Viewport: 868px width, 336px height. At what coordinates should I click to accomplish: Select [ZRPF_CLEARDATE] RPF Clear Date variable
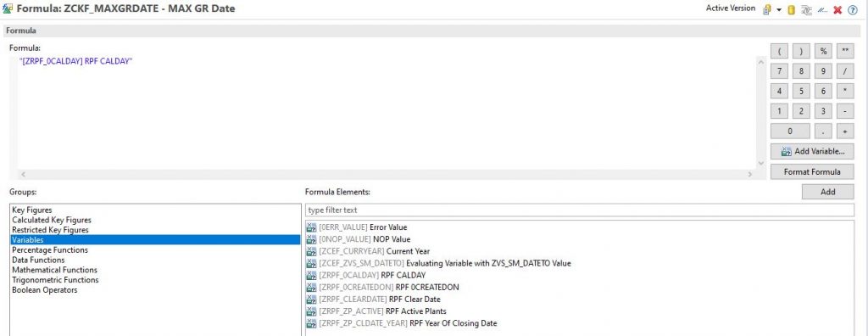click(x=379, y=300)
